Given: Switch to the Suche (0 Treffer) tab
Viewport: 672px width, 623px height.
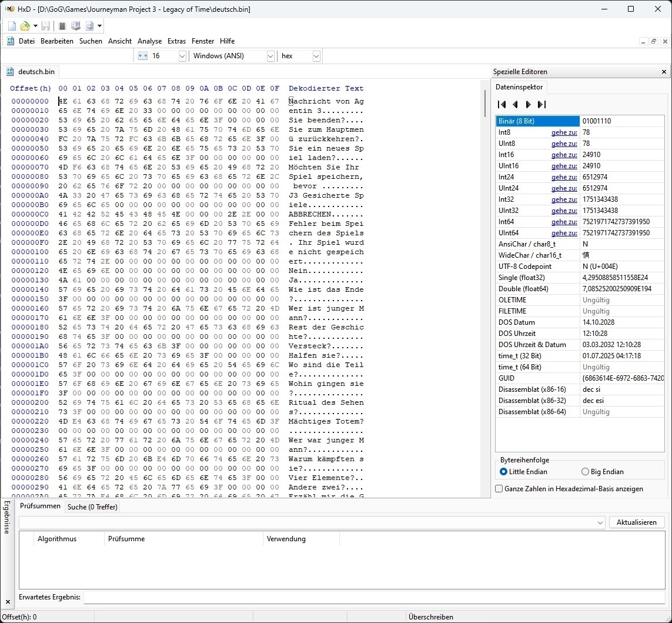Looking at the screenshot, I should point(92,507).
